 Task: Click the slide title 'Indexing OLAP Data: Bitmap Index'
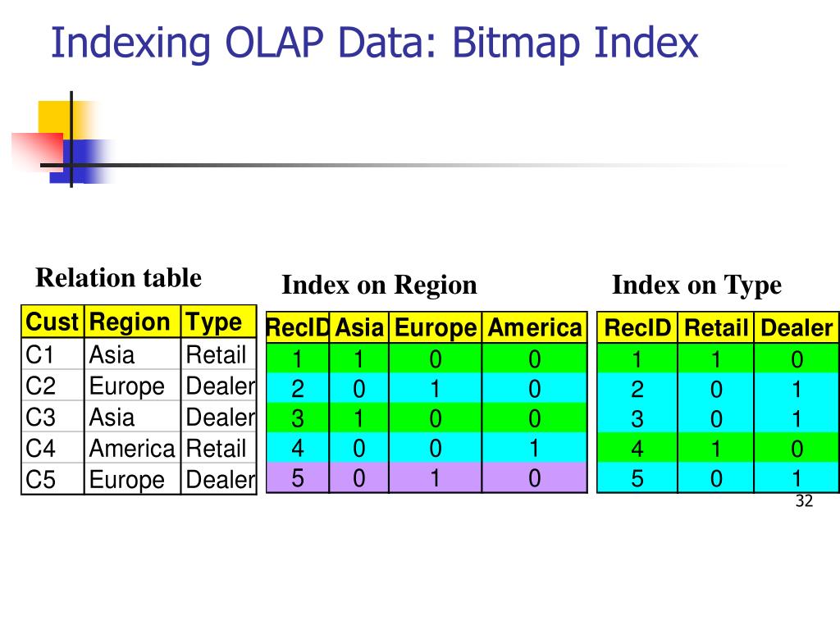(374, 43)
